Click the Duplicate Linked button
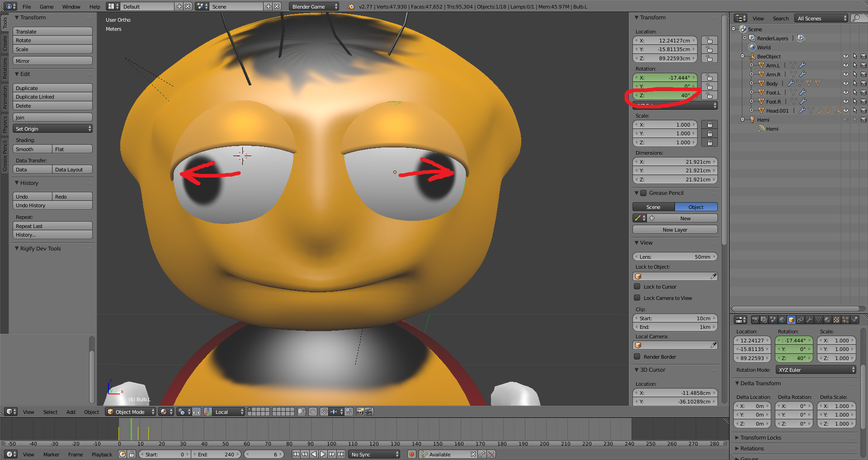This screenshot has height=460, width=868. pos(52,97)
